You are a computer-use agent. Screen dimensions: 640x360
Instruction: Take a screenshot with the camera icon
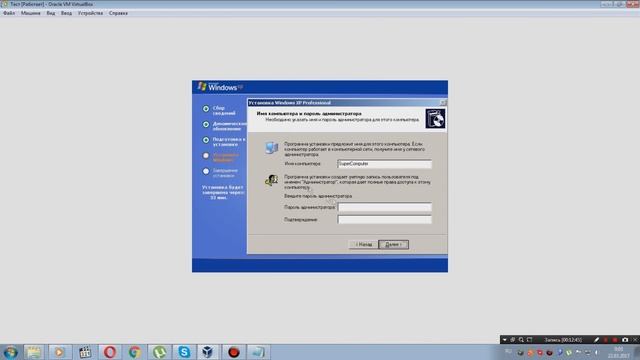click(625, 340)
